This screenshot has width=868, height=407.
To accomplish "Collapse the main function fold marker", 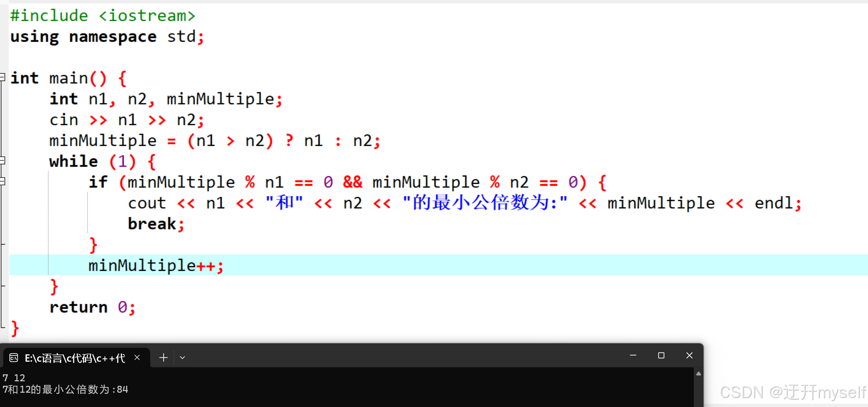I will (2, 77).
